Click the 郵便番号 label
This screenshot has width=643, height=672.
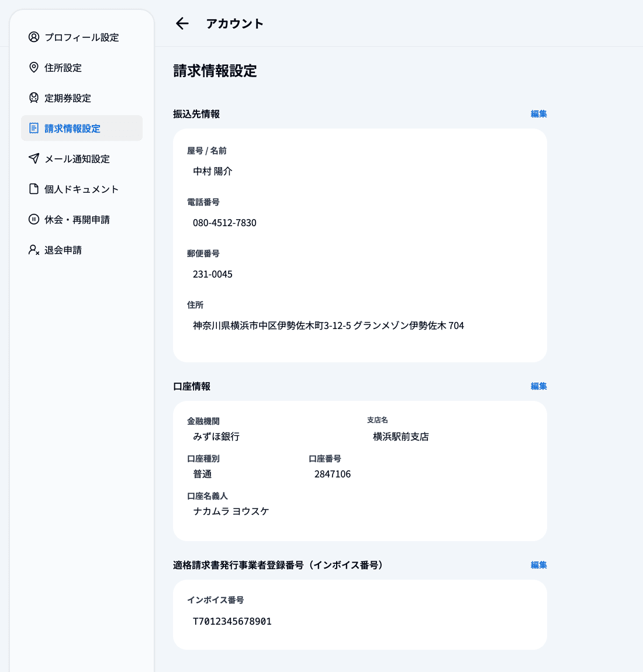click(203, 254)
